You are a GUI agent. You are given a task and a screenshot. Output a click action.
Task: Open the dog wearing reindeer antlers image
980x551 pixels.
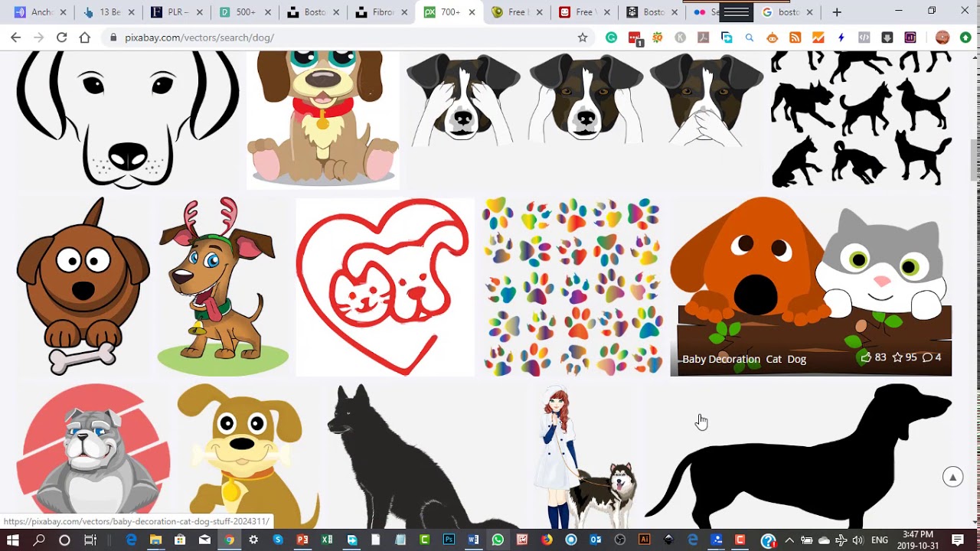click(x=223, y=287)
